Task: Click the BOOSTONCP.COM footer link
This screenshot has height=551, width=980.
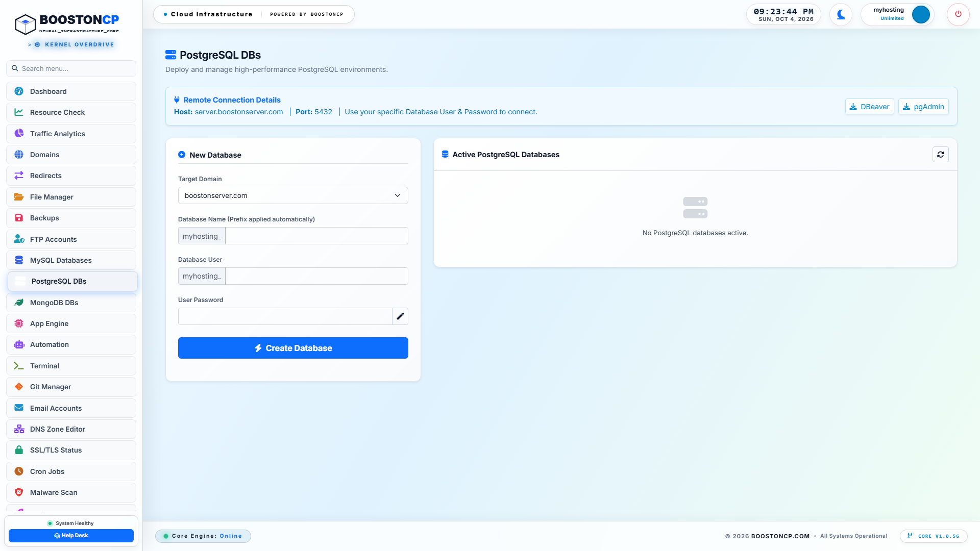Action: (x=780, y=536)
